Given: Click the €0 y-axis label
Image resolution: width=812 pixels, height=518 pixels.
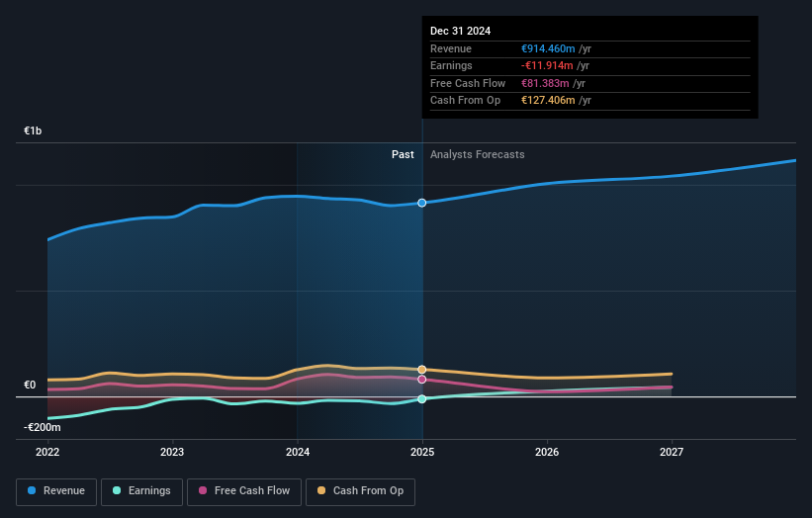Looking at the screenshot, I should click(x=30, y=385).
